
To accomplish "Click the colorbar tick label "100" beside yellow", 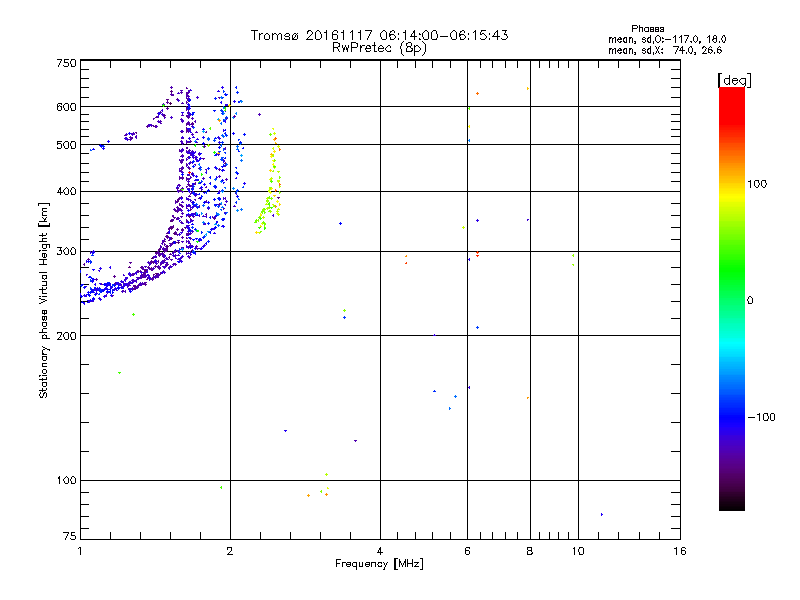I will coord(757,184).
